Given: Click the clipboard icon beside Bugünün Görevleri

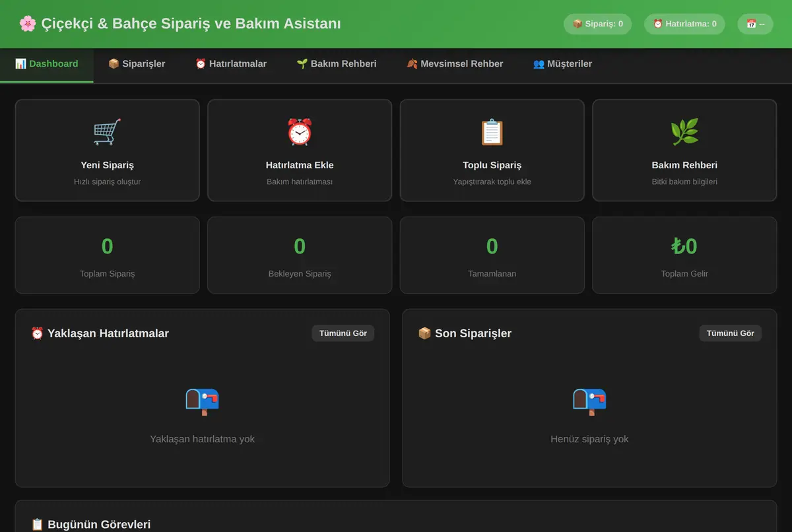Looking at the screenshot, I should [x=38, y=525].
